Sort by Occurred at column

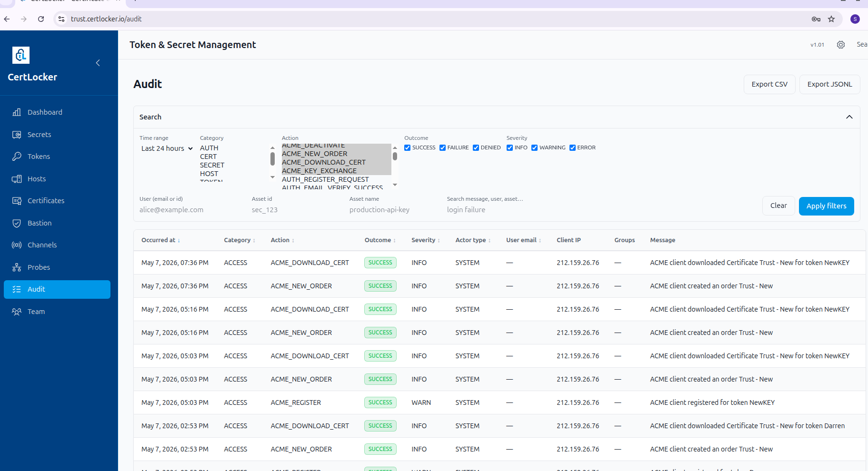(x=160, y=240)
